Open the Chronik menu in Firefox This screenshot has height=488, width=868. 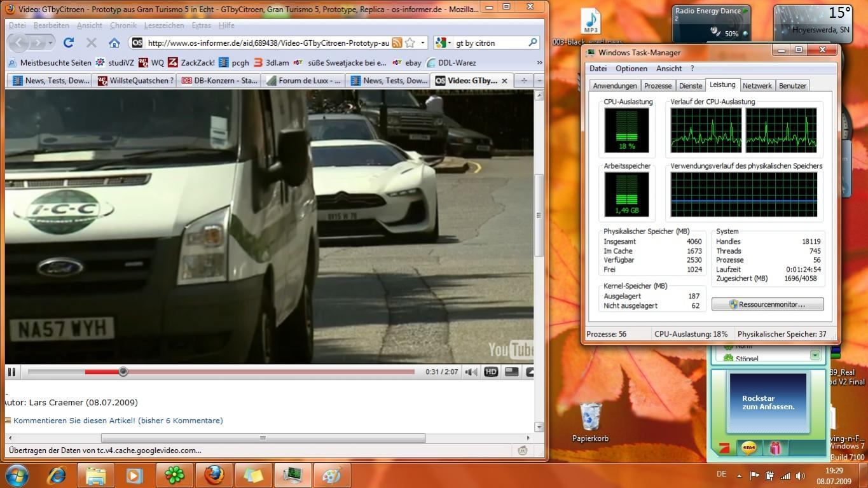[x=123, y=25]
